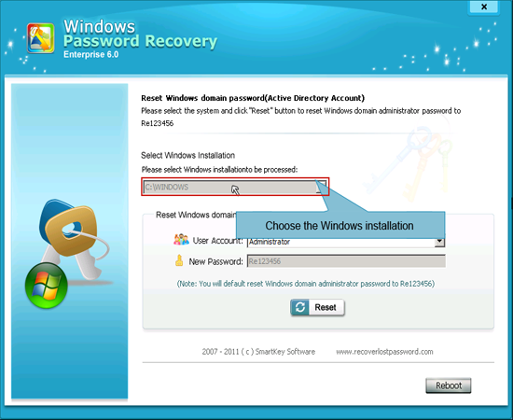This screenshot has width=513, height=420.
Task: Click the Administrator user account field
Action: [x=345, y=242]
